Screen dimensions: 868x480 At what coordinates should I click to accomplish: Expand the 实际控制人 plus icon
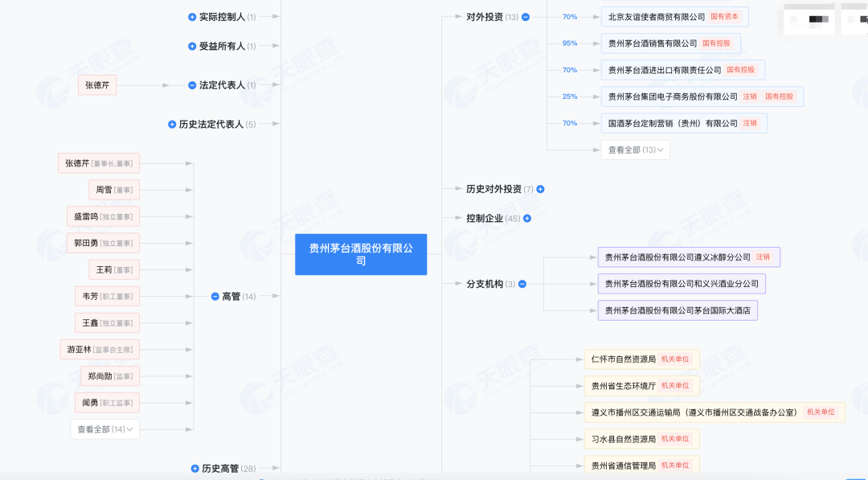pos(192,17)
